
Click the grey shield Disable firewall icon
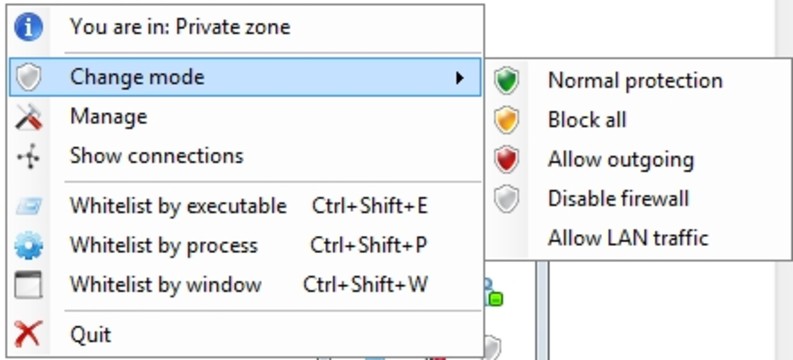pos(507,199)
